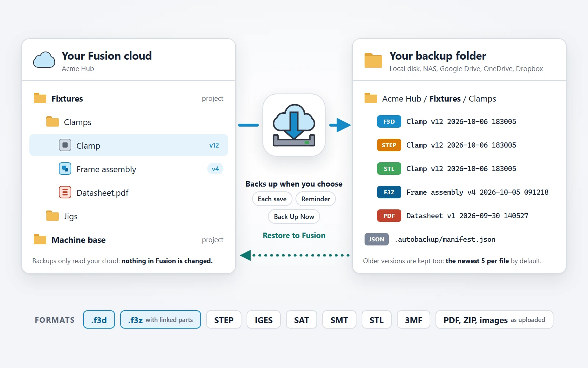Click the F3D file name Clamp v12 2026-10-06
This screenshot has height=368, width=588.
pos(461,121)
